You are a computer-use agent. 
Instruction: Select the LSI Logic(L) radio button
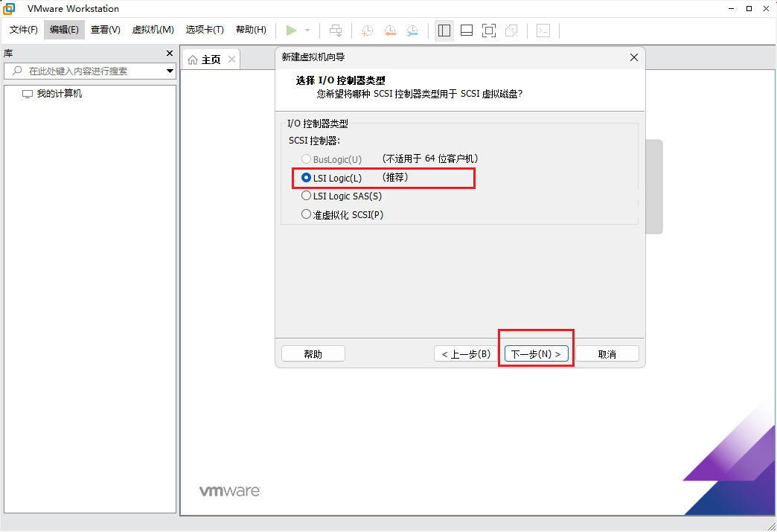click(306, 178)
